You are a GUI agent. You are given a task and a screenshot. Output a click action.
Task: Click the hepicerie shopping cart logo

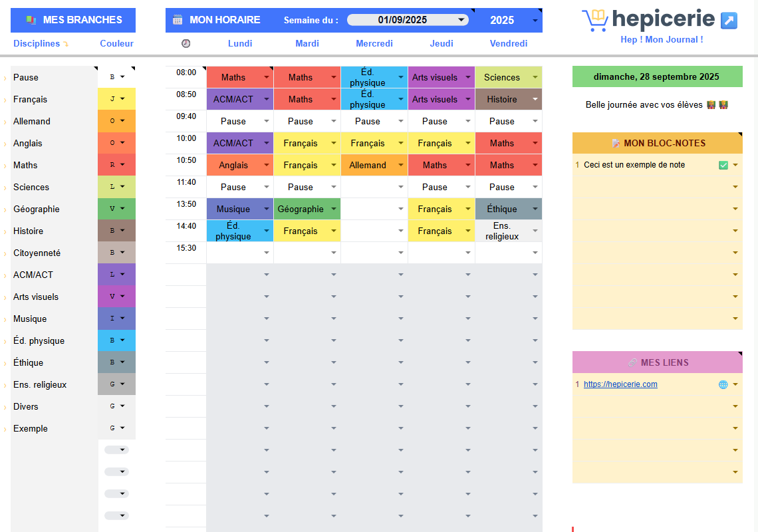pos(595,20)
